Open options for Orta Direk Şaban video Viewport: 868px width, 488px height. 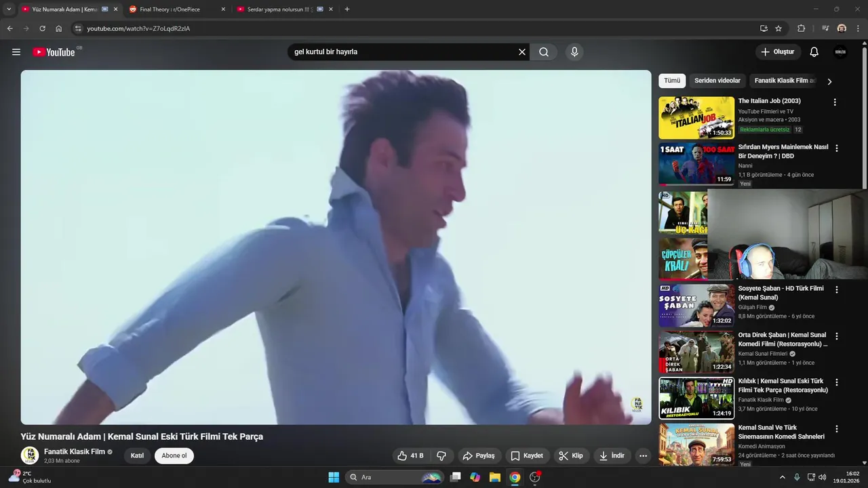pyautogui.click(x=836, y=336)
